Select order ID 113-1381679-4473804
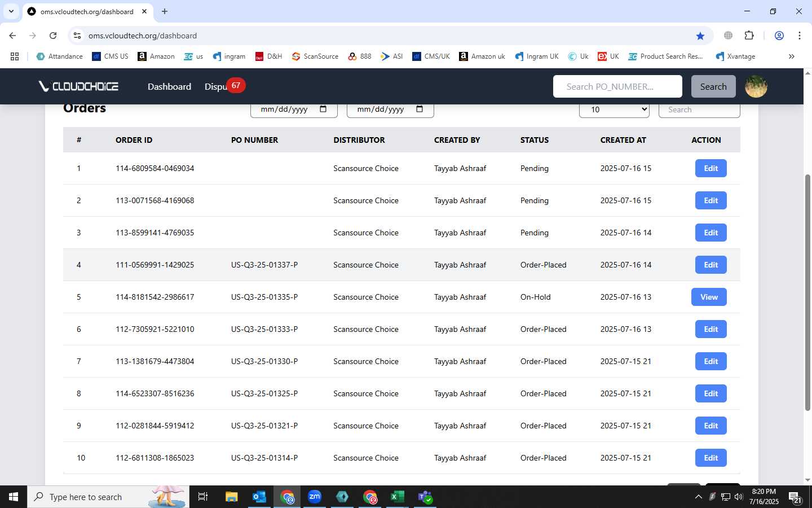 [x=155, y=361]
